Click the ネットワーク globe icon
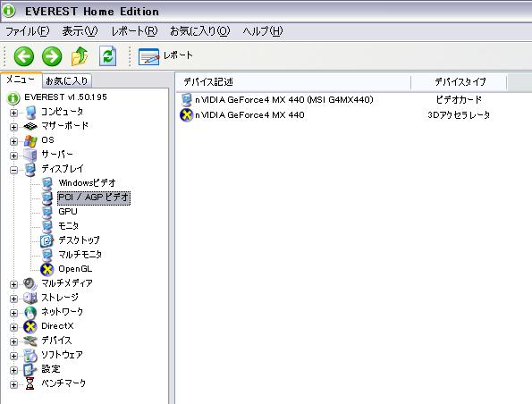532x404 pixels. 30,312
